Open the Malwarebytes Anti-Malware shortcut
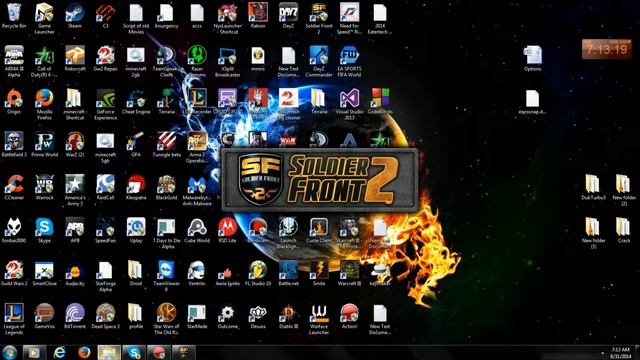Image resolution: width=640 pixels, height=360 pixels. click(x=197, y=190)
